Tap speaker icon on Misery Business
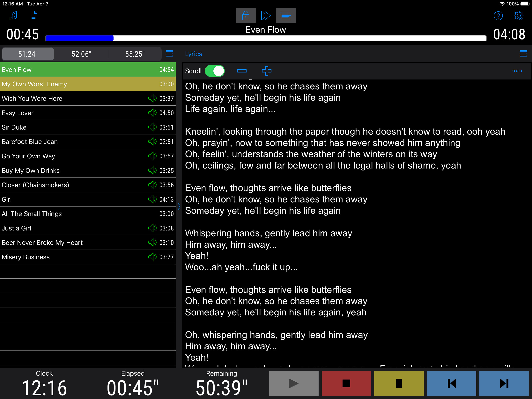Screen dimensions: 532x399 152,257
